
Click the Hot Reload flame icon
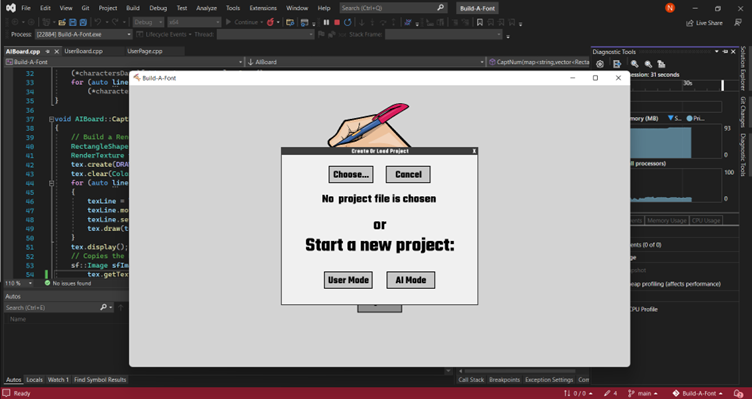coord(270,22)
